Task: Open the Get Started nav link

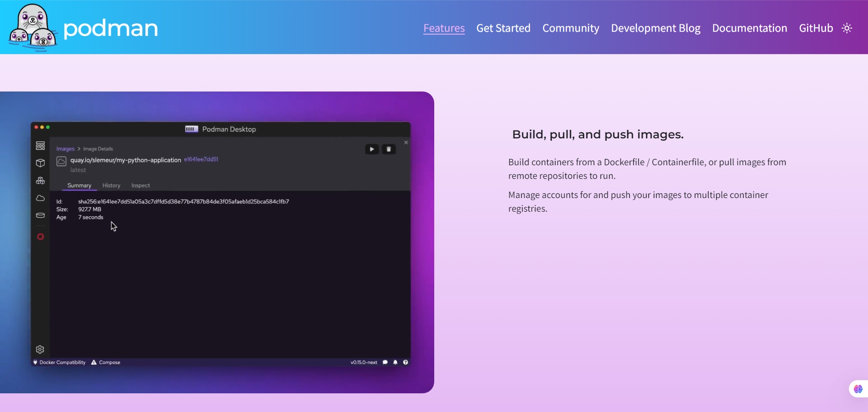Action: point(503,28)
